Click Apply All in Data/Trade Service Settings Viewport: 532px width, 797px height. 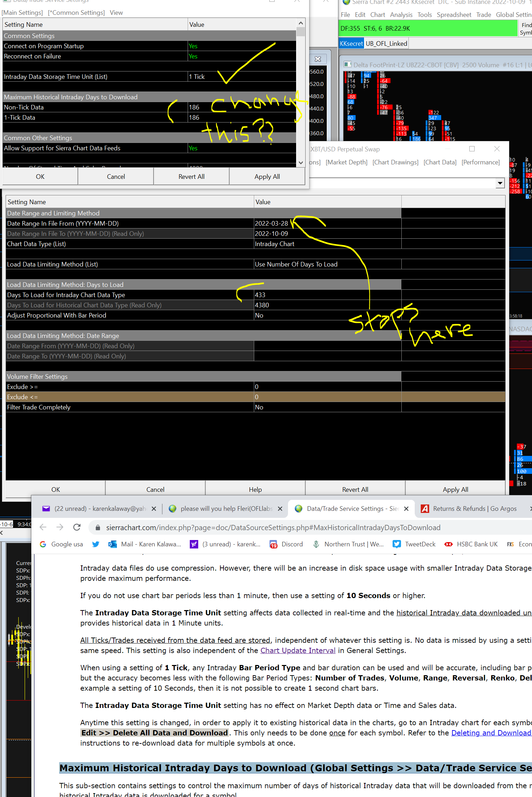[267, 177]
